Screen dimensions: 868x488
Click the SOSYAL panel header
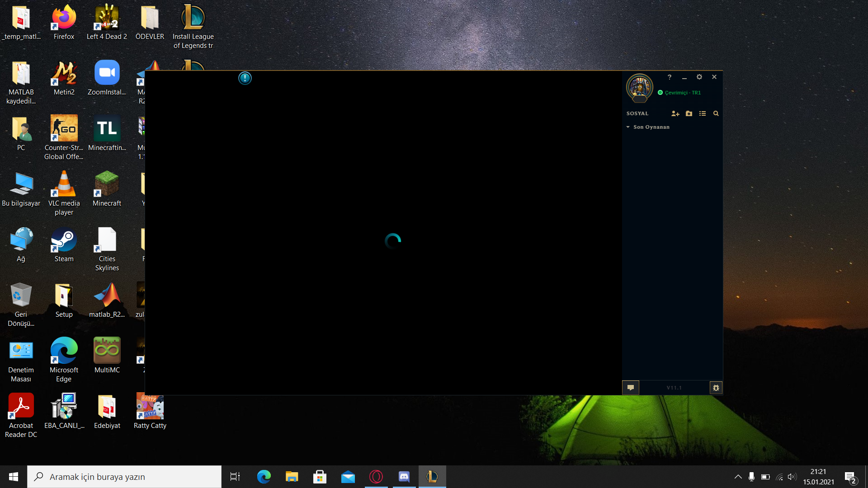[x=637, y=114]
